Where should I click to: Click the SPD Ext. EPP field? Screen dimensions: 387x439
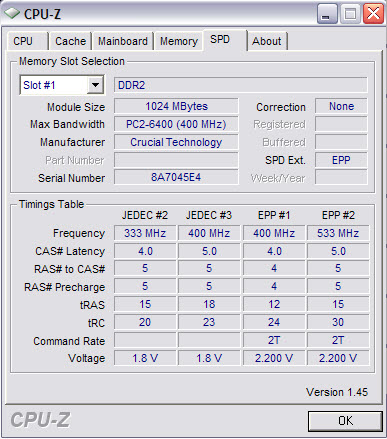(341, 160)
